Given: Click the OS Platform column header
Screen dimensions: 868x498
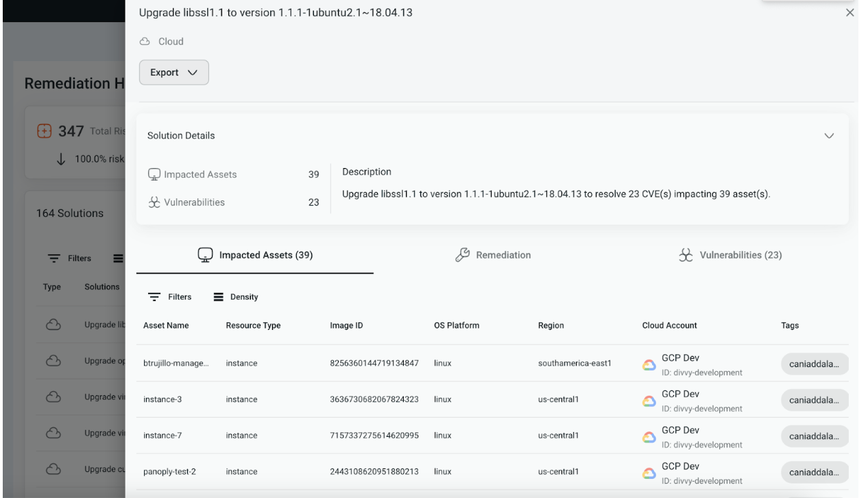Looking at the screenshot, I should [457, 326].
